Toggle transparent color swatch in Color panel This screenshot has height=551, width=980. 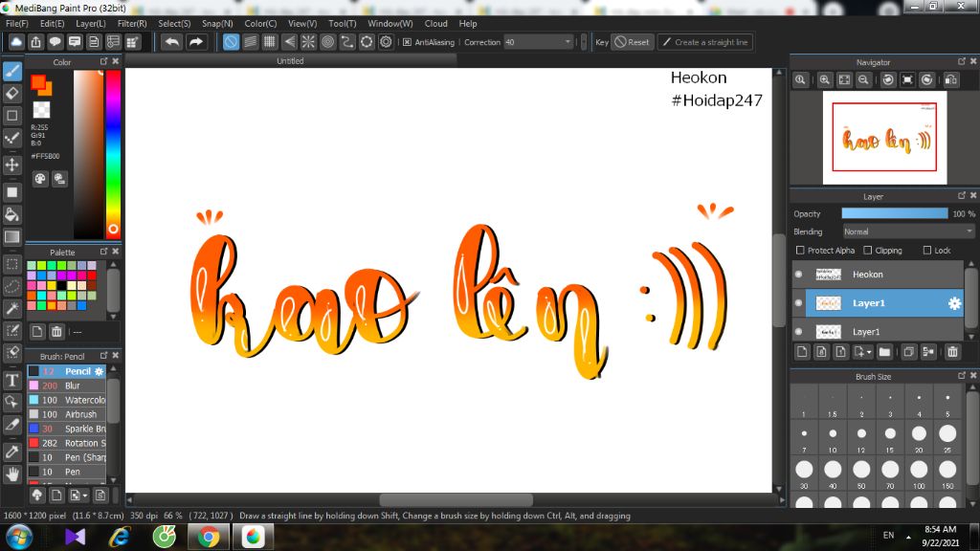(41, 110)
